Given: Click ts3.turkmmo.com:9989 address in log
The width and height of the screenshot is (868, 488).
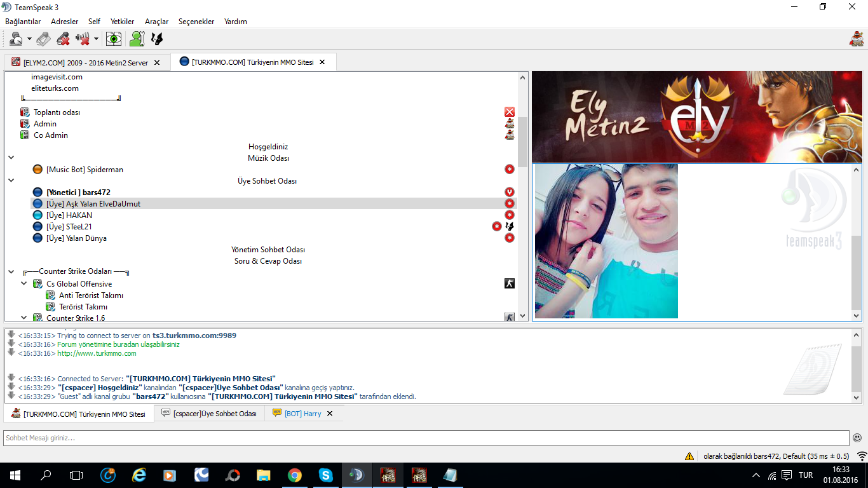Looking at the screenshot, I should coord(194,335).
